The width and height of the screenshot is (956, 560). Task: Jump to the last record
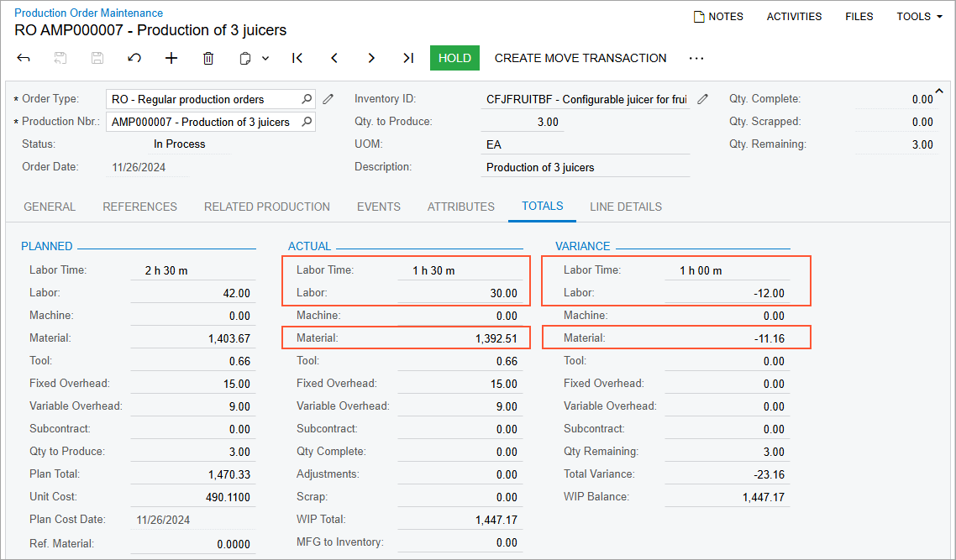(408, 58)
